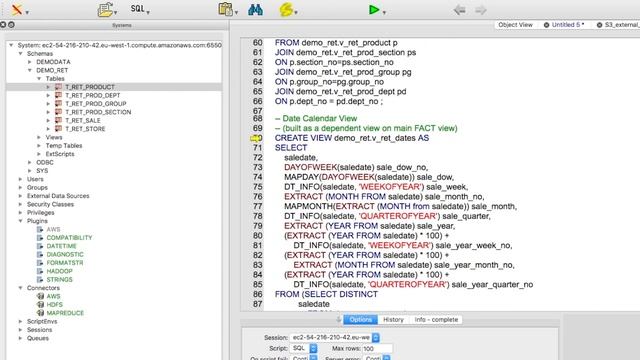Select the History tab
This screenshot has height=360, width=640.
[x=393, y=320]
